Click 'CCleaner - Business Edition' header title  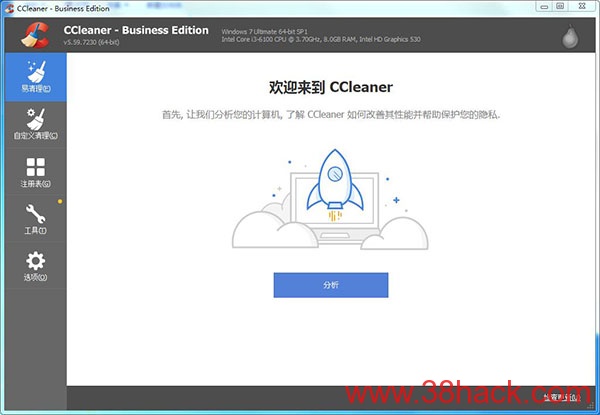[136, 30]
